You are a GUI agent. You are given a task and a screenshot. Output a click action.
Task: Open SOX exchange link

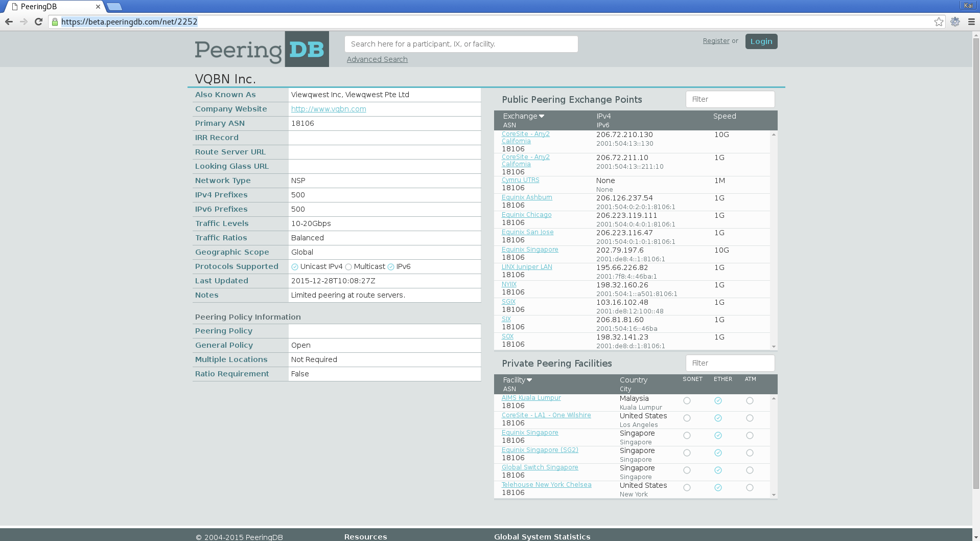(507, 336)
